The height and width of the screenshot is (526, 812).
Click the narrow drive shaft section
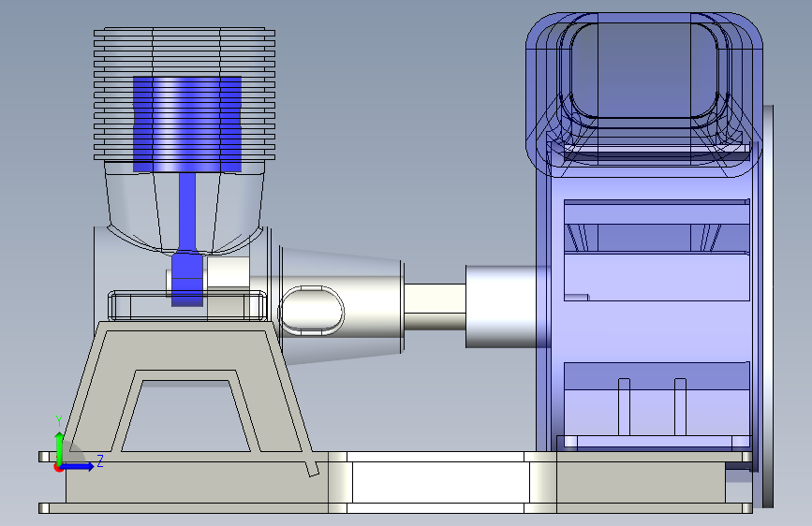(x=435, y=306)
